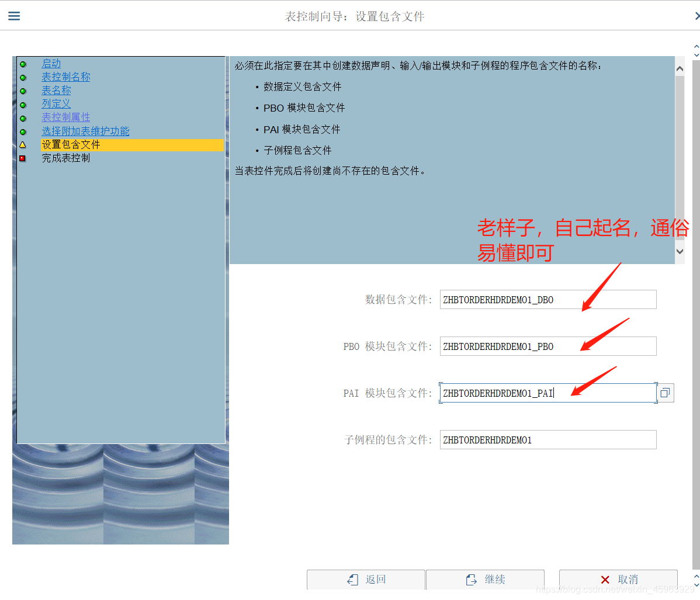Image resolution: width=700 pixels, height=600 pixels.
Task: Click the description panel scrollbar thumb
Action: [x=680, y=158]
